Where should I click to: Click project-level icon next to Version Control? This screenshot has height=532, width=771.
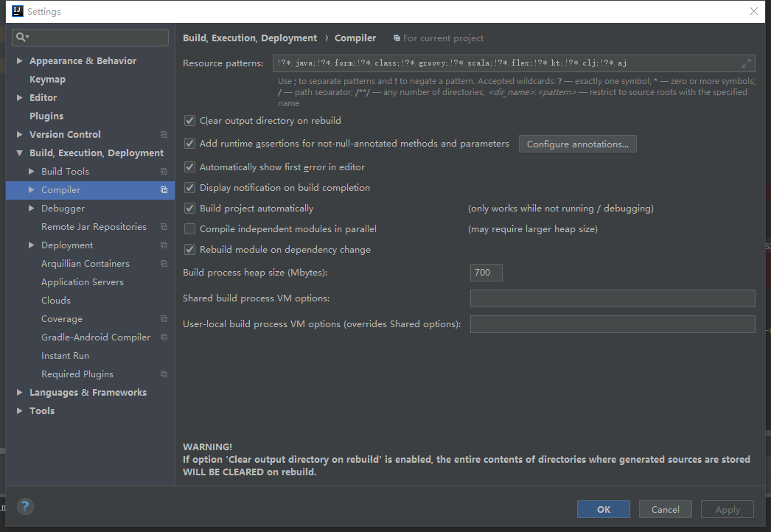(164, 135)
